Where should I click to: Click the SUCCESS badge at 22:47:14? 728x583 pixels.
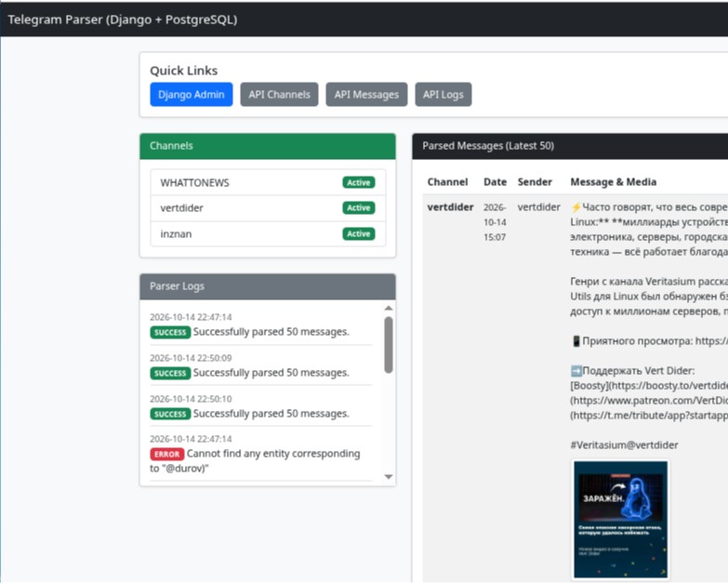click(x=170, y=332)
